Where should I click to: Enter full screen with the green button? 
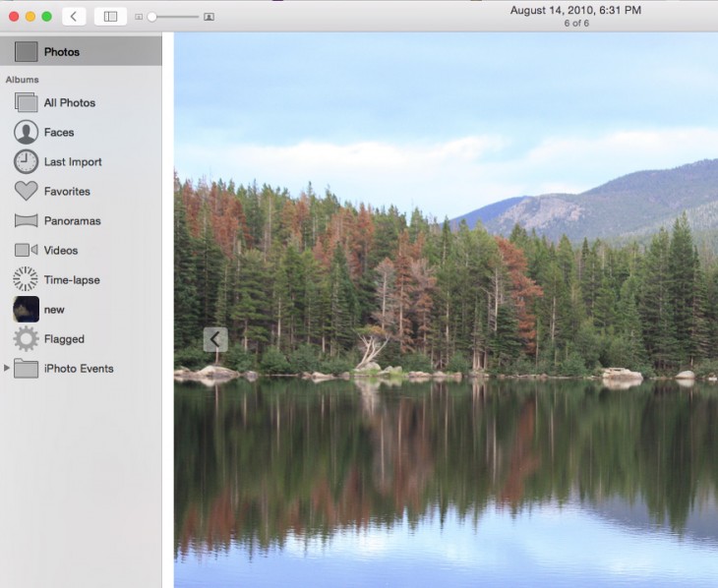pyautogui.click(x=46, y=17)
